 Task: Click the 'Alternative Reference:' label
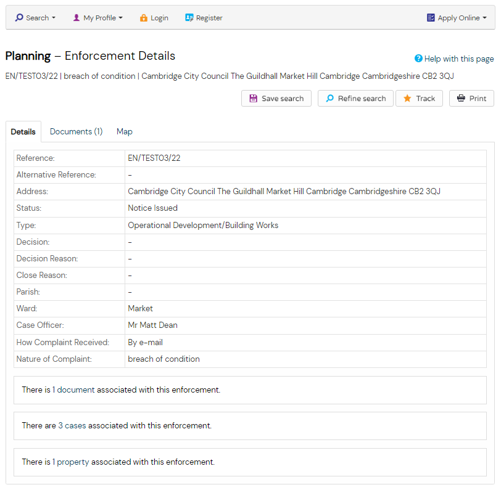click(x=56, y=175)
